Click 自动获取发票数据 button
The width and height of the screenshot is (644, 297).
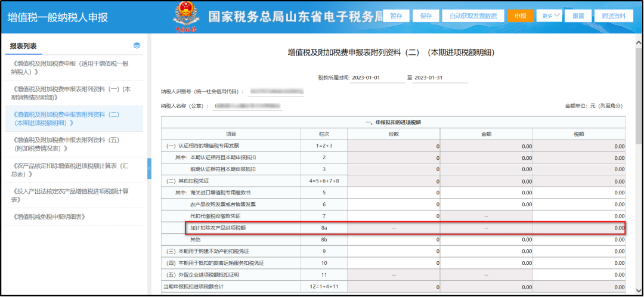click(473, 16)
